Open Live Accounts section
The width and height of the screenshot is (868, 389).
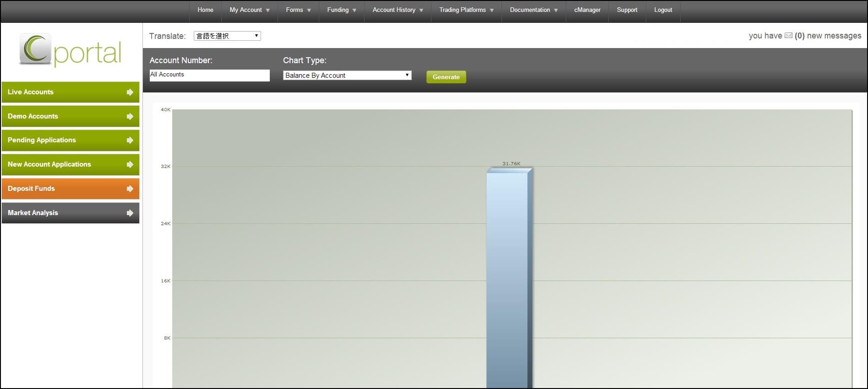coord(71,92)
